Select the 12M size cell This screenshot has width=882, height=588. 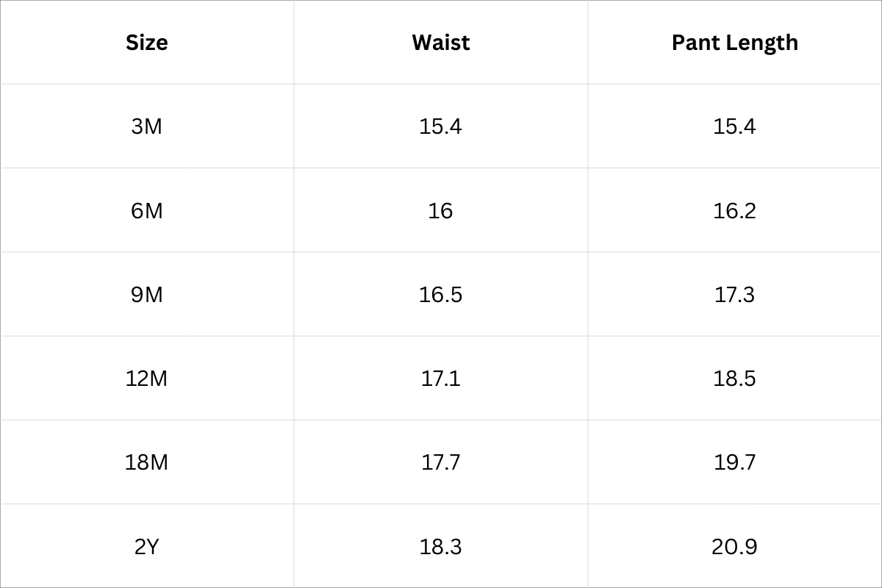(146, 379)
